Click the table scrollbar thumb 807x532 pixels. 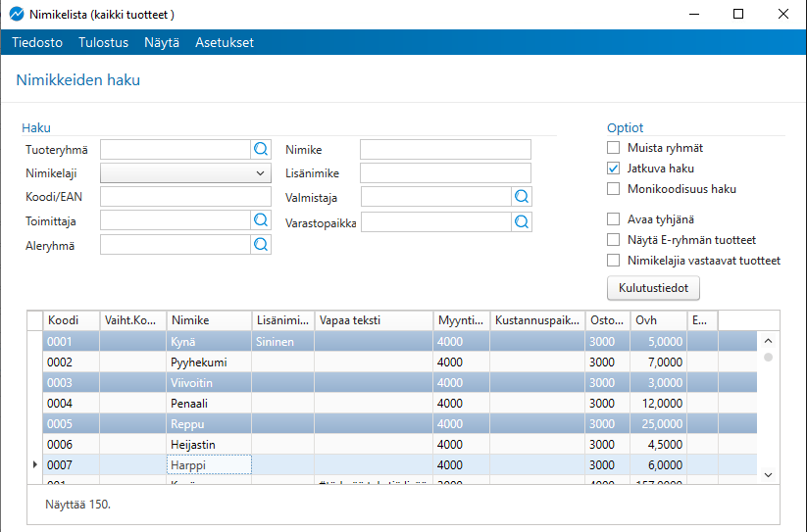tap(768, 358)
